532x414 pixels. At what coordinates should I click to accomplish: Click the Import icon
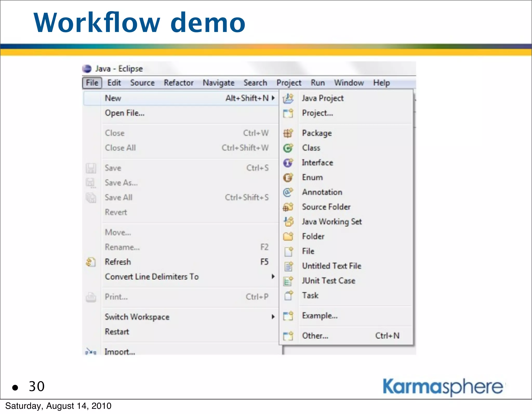(91, 351)
